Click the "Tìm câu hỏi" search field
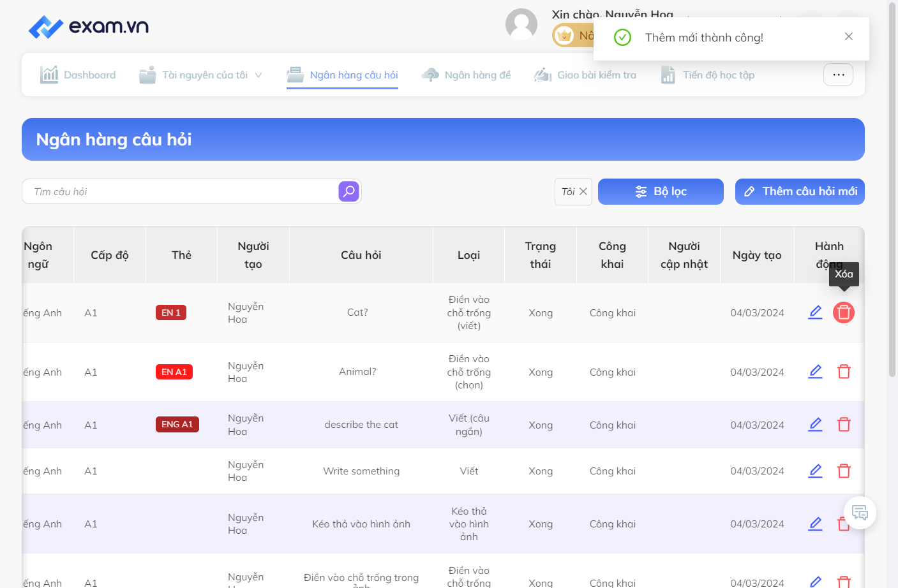The width and height of the screenshot is (898, 588). (x=180, y=191)
